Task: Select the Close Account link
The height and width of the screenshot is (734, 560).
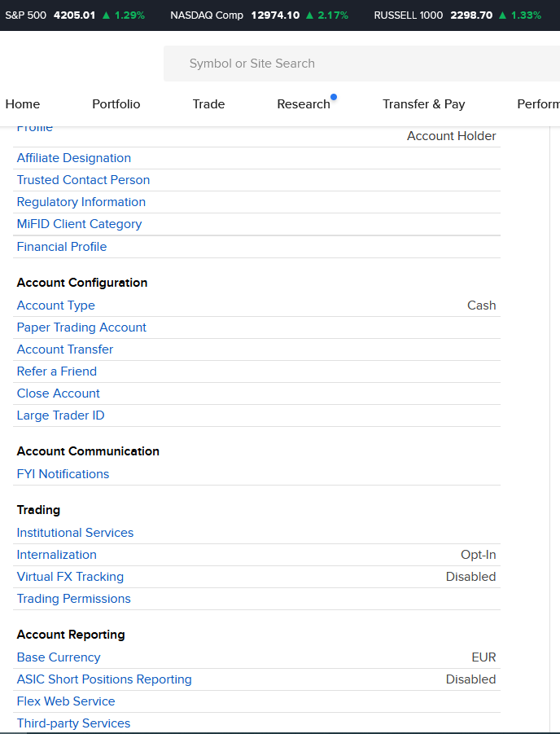Action: point(59,393)
